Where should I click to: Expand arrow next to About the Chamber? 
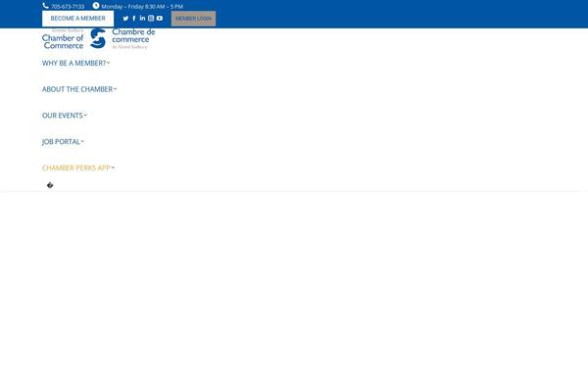115,89
